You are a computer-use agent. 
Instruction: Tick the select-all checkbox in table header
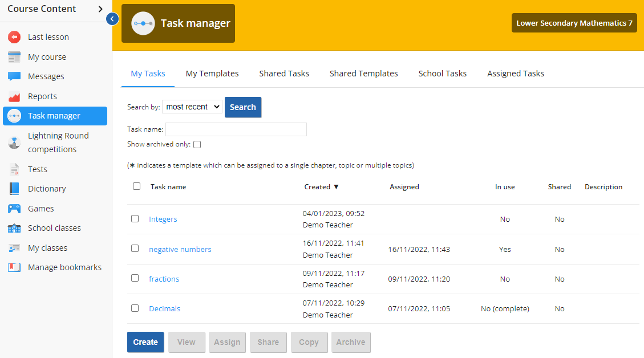[137, 186]
